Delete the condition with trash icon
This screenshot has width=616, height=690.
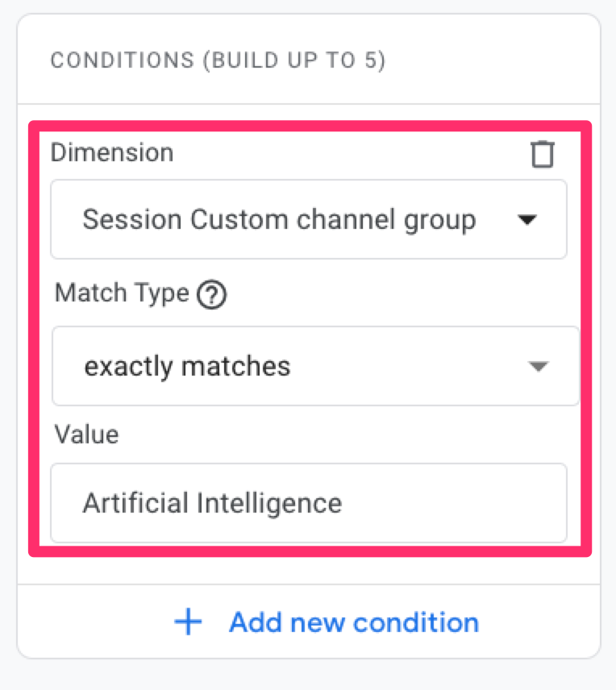point(543,153)
